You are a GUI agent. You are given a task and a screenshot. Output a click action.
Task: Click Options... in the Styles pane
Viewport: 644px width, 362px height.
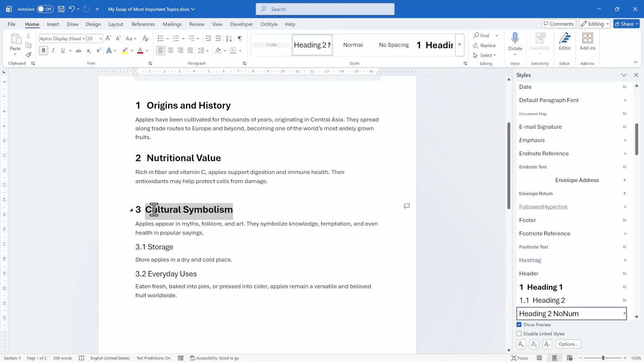pos(568,344)
